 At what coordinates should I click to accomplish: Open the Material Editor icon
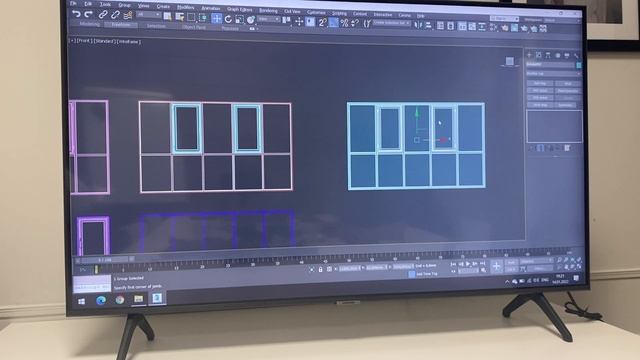[493, 27]
